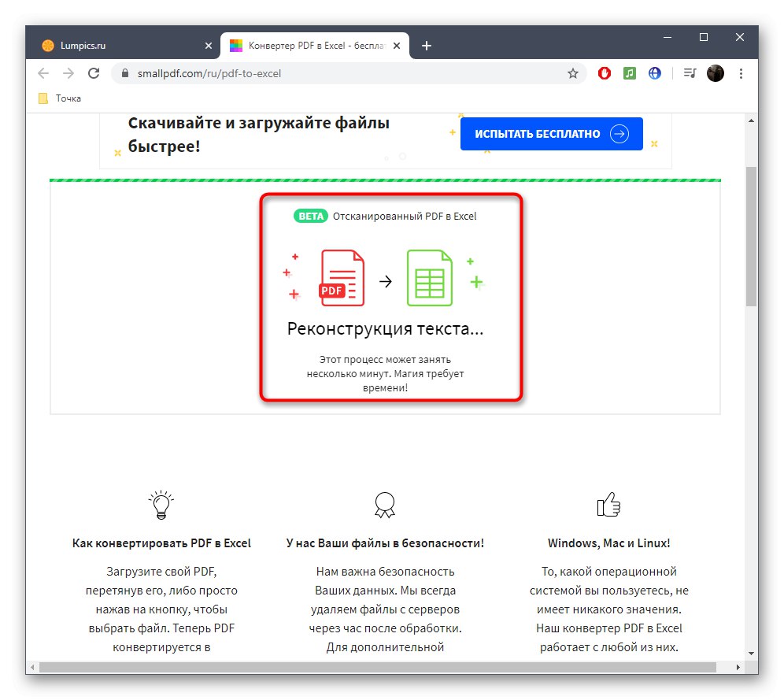The width and height of the screenshot is (784, 700).
Task: Open the media playlist control icon
Action: coord(689,73)
